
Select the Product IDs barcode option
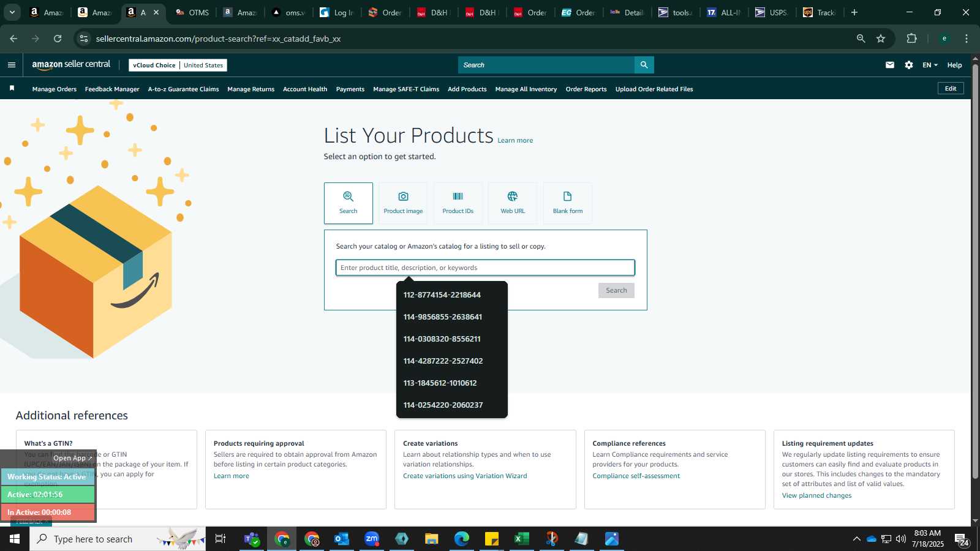pos(458,203)
